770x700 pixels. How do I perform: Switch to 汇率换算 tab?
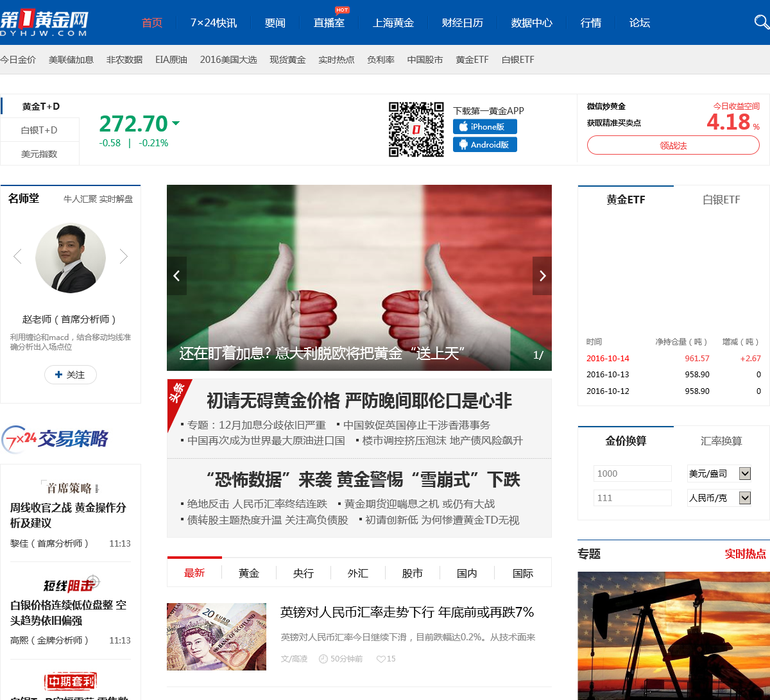(x=722, y=441)
